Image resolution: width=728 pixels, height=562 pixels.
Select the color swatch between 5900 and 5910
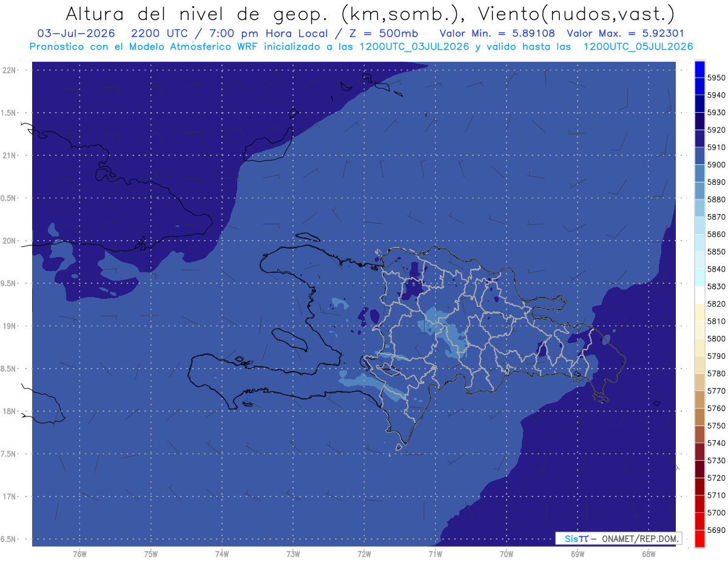tap(699, 156)
